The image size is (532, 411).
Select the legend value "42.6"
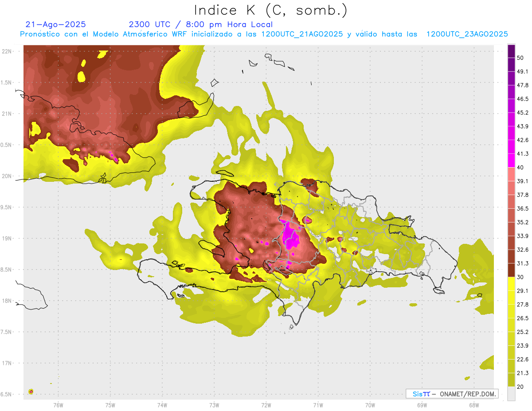tap(523, 140)
